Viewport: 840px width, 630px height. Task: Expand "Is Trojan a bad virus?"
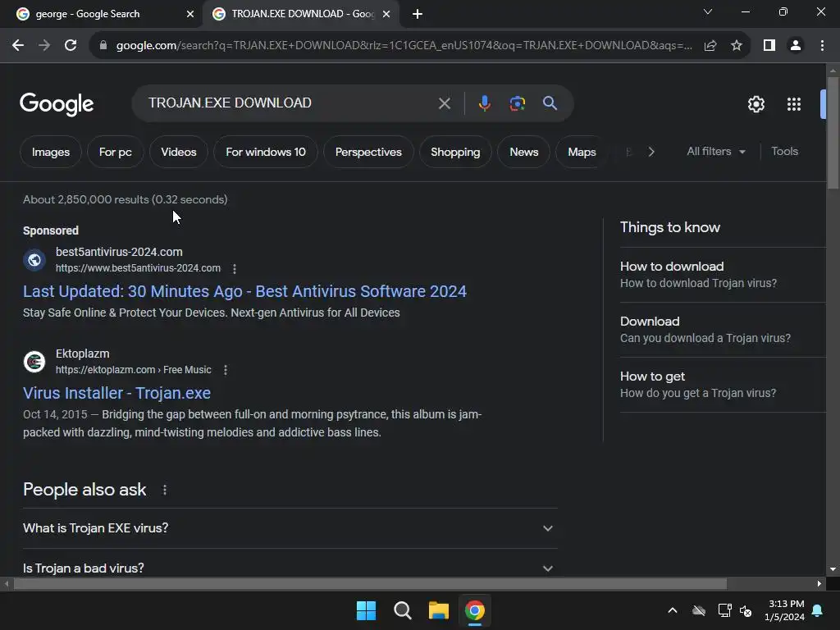pyautogui.click(x=290, y=568)
